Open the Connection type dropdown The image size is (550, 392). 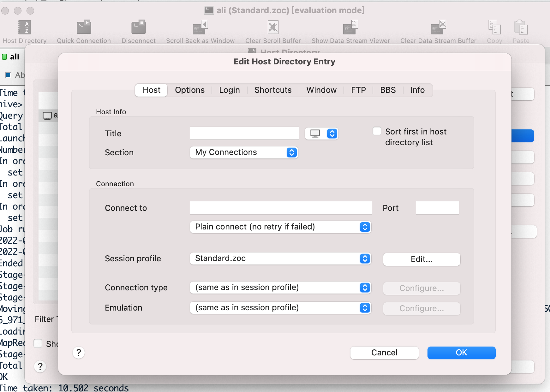click(x=280, y=288)
